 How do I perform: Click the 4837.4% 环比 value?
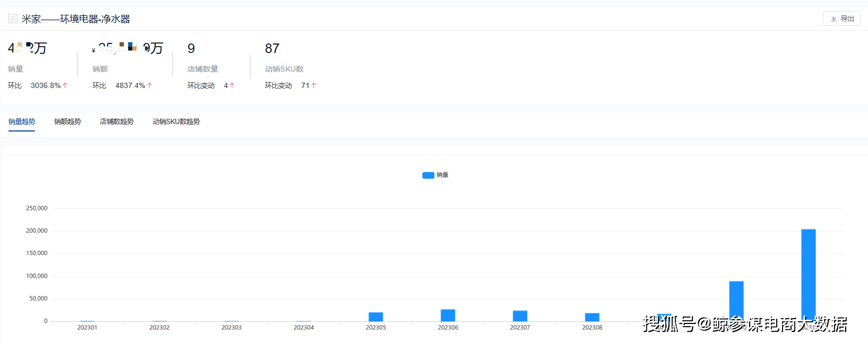point(130,85)
